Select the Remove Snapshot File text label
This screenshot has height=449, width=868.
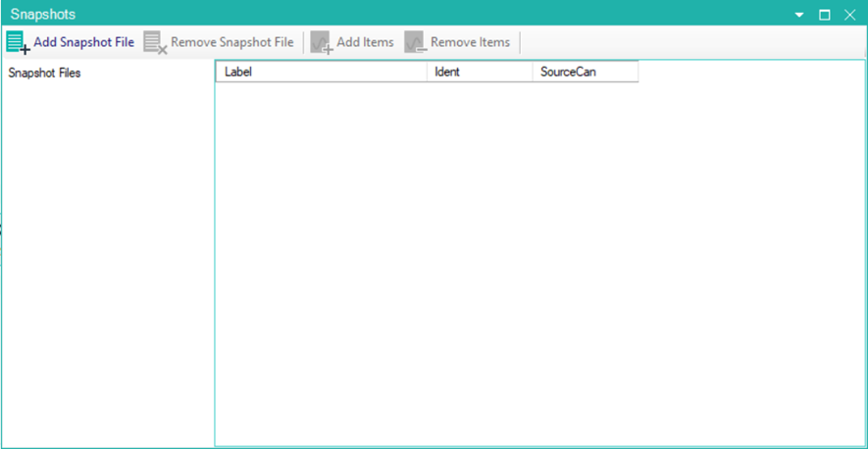click(x=231, y=42)
